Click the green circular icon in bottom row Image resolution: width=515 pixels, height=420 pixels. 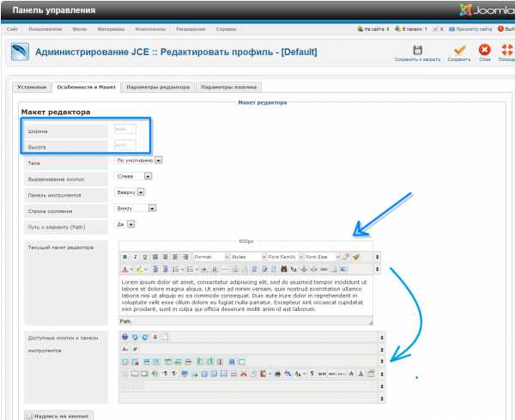pos(154,374)
